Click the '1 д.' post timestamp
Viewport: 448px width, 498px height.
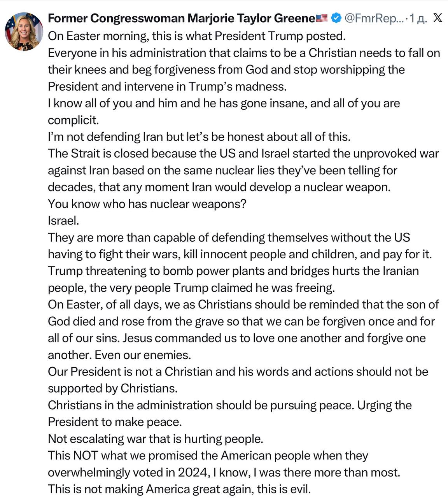(x=418, y=18)
